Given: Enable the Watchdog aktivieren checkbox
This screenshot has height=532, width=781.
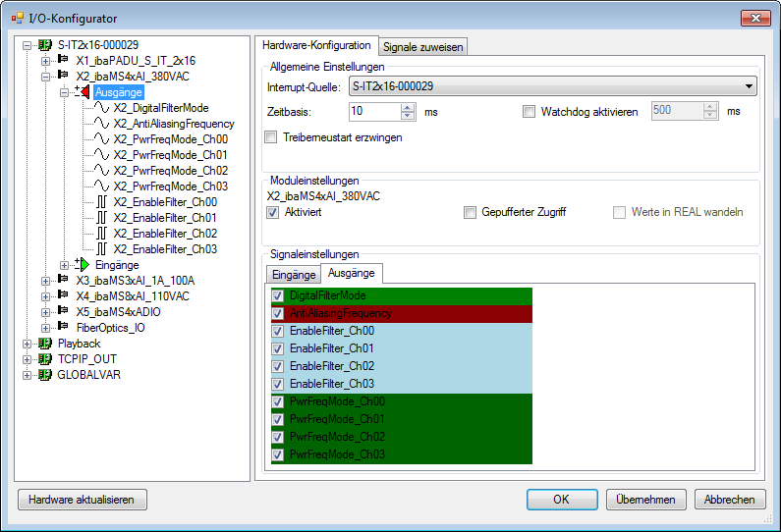Looking at the screenshot, I should tap(529, 112).
